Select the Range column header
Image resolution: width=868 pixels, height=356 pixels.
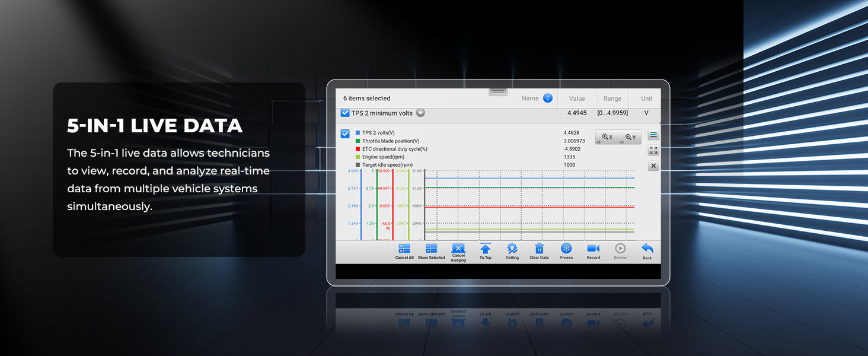coord(612,98)
